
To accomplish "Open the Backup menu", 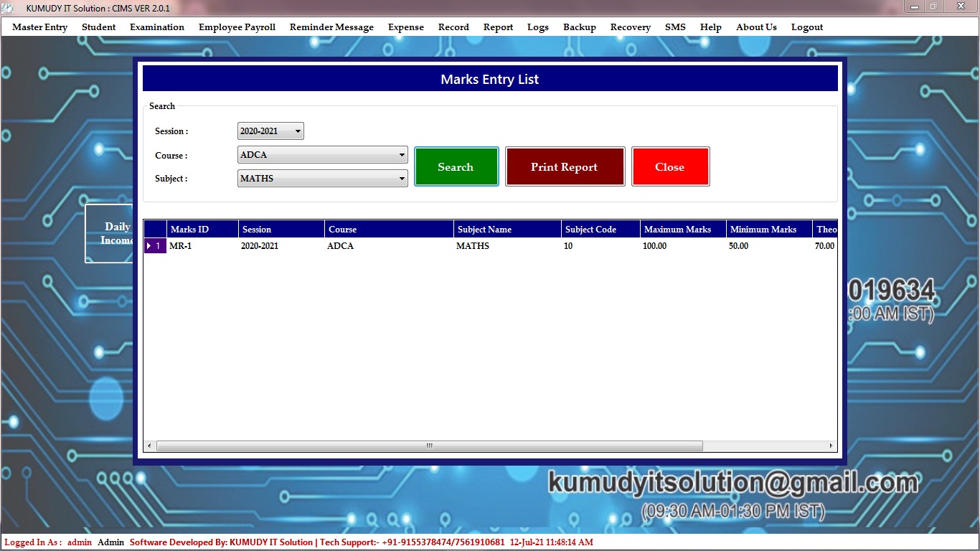I will (x=579, y=27).
